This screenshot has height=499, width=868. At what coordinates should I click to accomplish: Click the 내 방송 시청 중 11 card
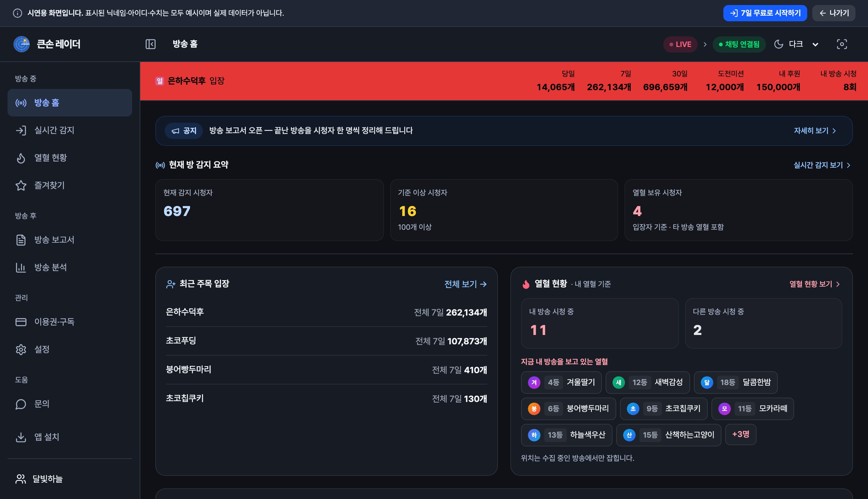pyautogui.click(x=600, y=323)
